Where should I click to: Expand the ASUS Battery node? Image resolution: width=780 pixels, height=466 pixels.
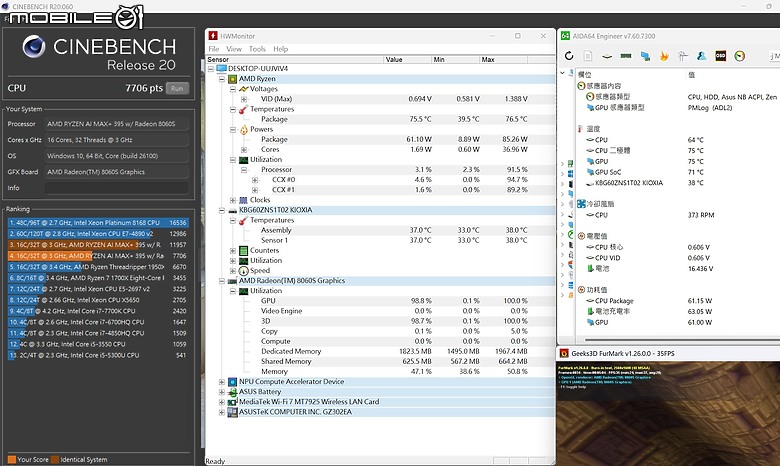[222, 392]
